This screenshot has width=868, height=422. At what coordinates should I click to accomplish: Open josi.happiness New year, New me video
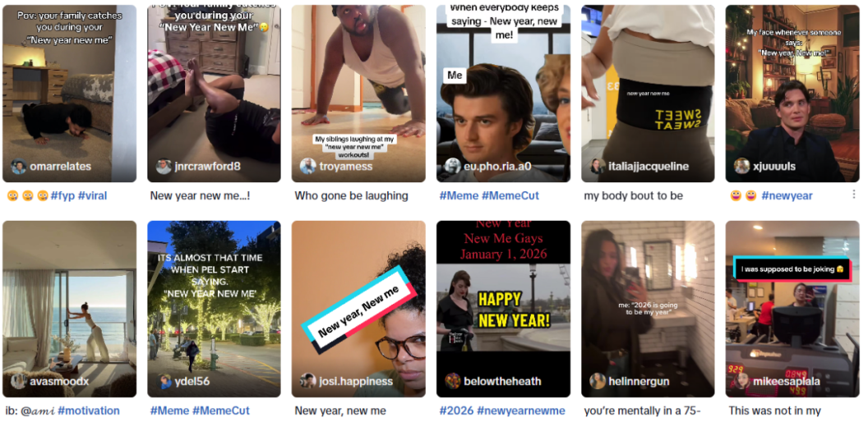pyautogui.click(x=358, y=309)
